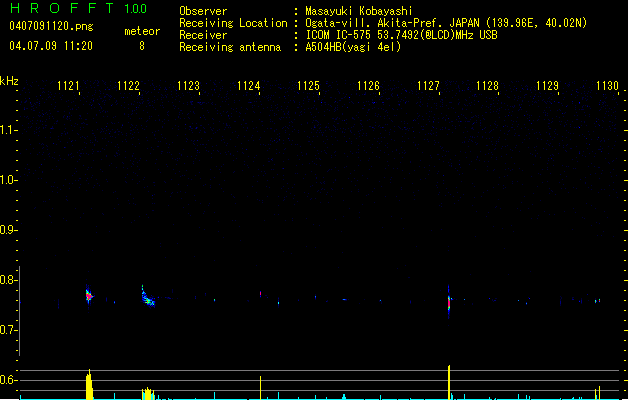The image size is (629, 400).
Task: Click observer name Masayuki Kobayashi
Action: pyautogui.click(x=359, y=11)
